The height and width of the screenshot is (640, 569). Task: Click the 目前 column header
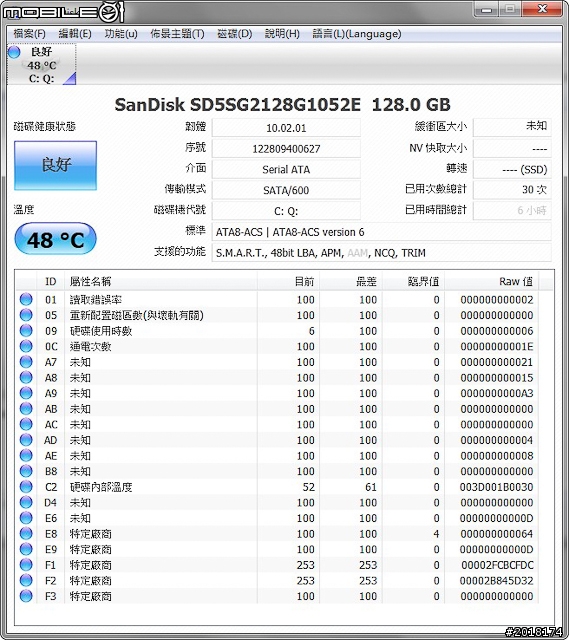289,281
